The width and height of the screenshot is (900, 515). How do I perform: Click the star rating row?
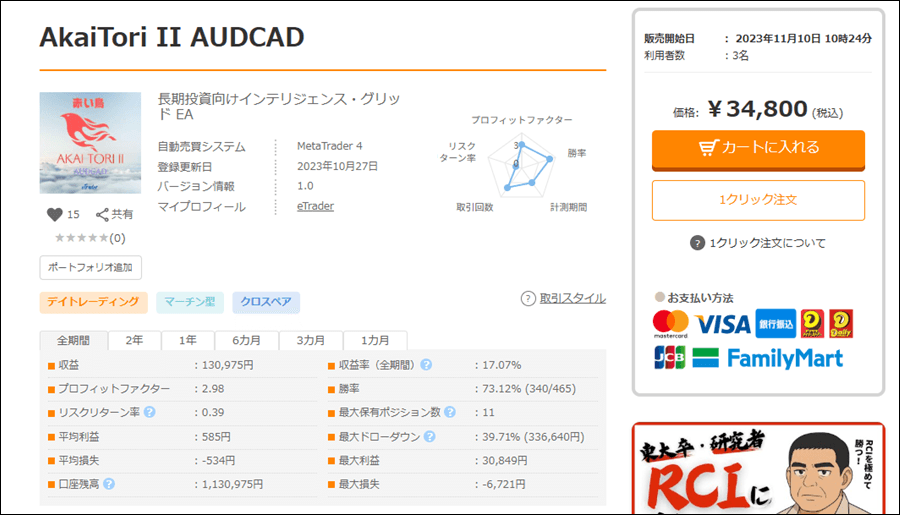click(x=90, y=238)
